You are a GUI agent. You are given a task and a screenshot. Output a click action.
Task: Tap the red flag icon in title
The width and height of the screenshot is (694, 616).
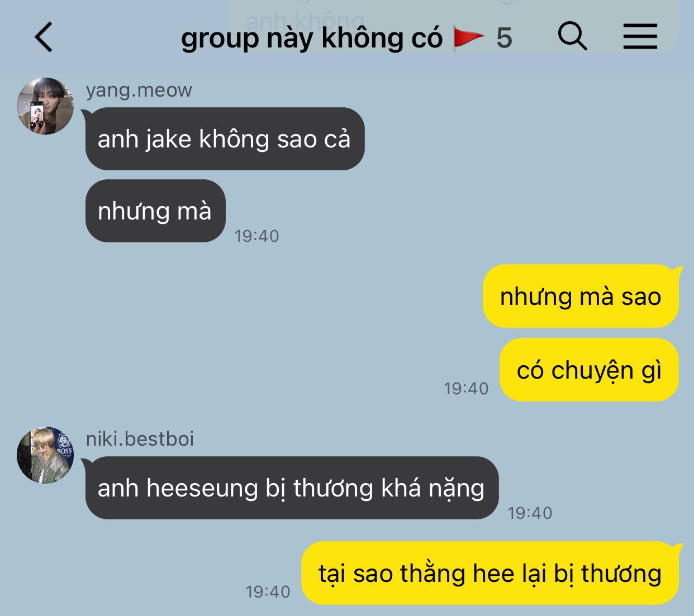pos(468,38)
